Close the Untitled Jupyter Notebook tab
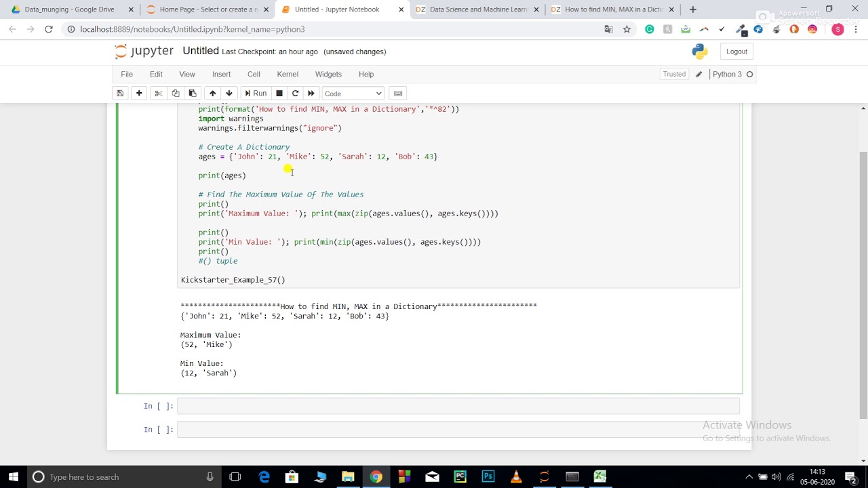 tap(401, 9)
